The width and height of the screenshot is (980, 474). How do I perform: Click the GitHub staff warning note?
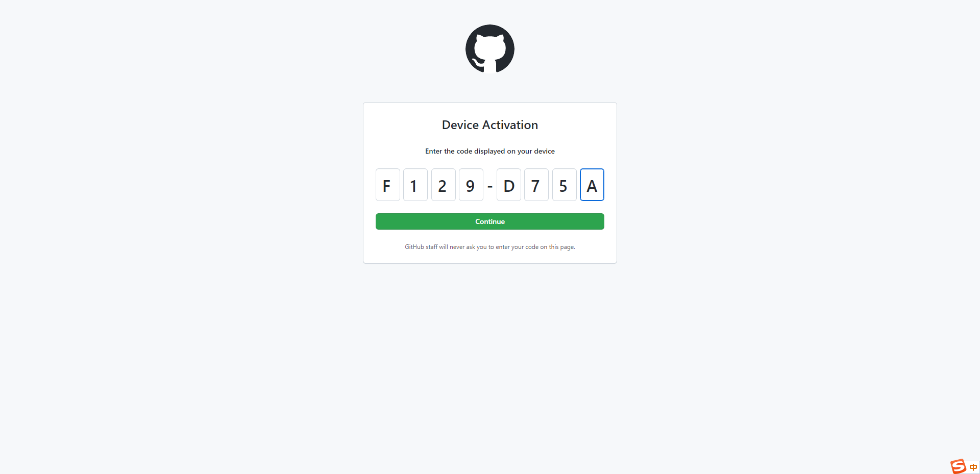(x=490, y=247)
